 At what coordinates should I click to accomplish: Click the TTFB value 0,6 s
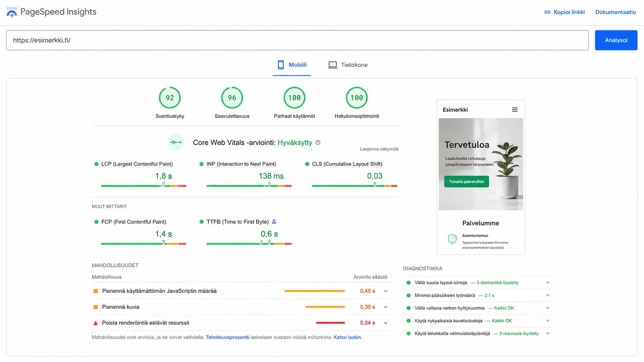coord(269,234)
